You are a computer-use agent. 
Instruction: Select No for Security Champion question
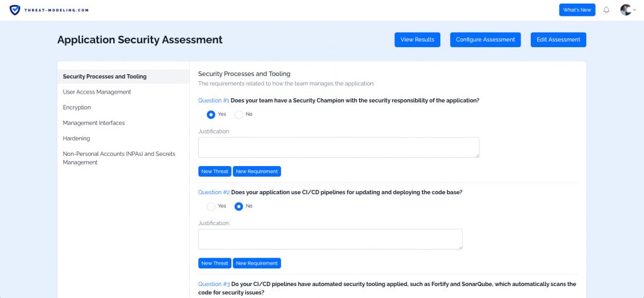[x=239, y=114]
